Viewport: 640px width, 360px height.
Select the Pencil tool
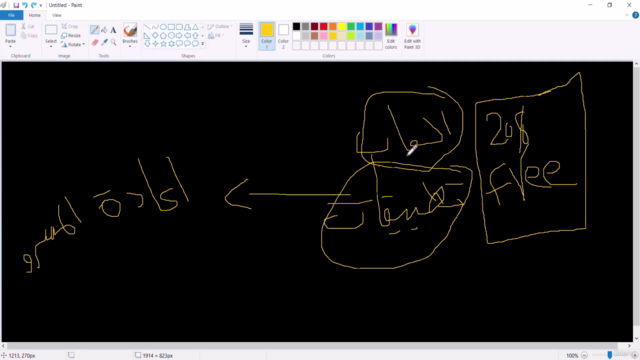click(94, 30)
